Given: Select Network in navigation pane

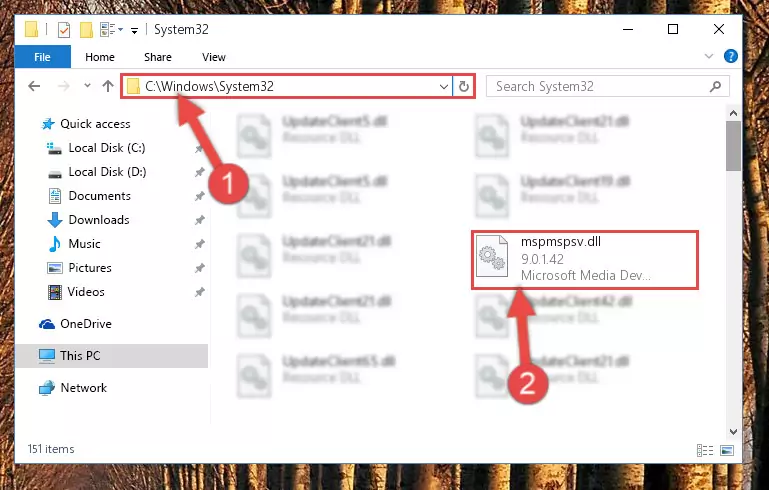Looking at the screenshot, I should click(x=83, y=387).
